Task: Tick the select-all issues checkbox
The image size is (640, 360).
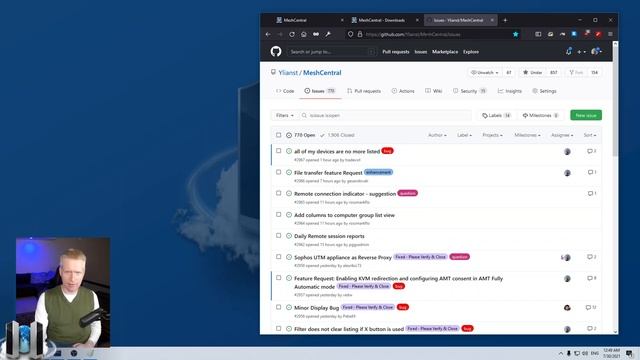Action: 278,135
